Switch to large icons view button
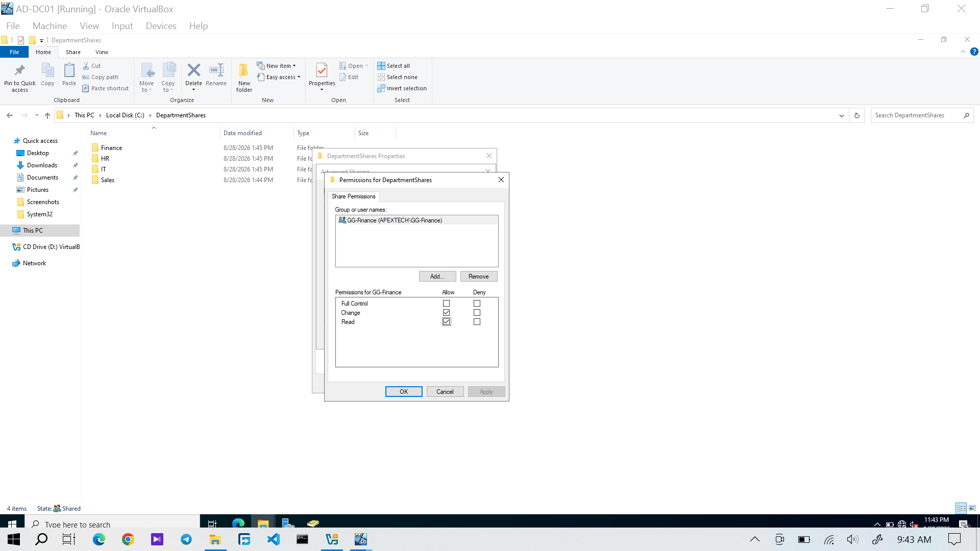Viewport: 980px width, 551px height. [972, 508]
